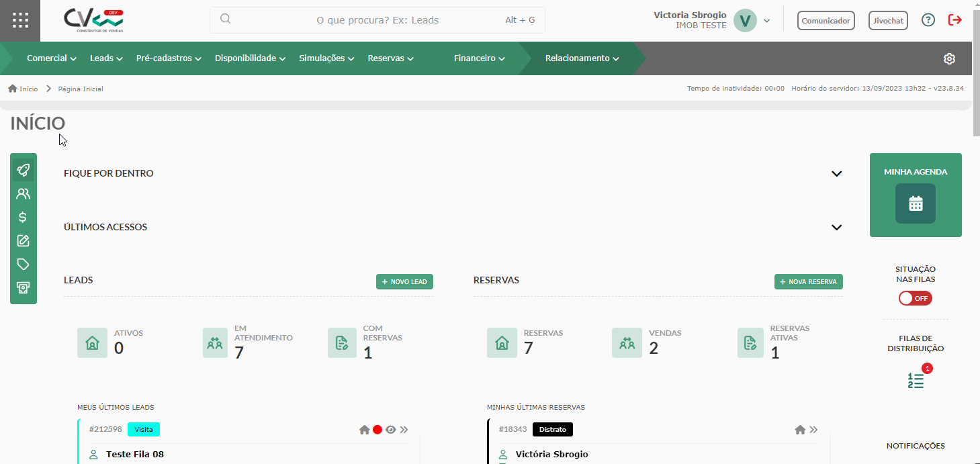This screenshot has height=464, width=980.
Task: Click the red dot on lead #212598
Action: [x=377, y=430]
